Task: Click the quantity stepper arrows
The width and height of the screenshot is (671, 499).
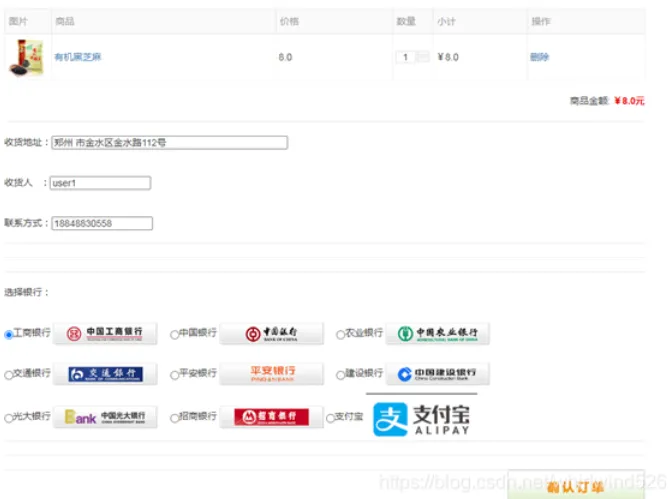Action: click(422, 57)
